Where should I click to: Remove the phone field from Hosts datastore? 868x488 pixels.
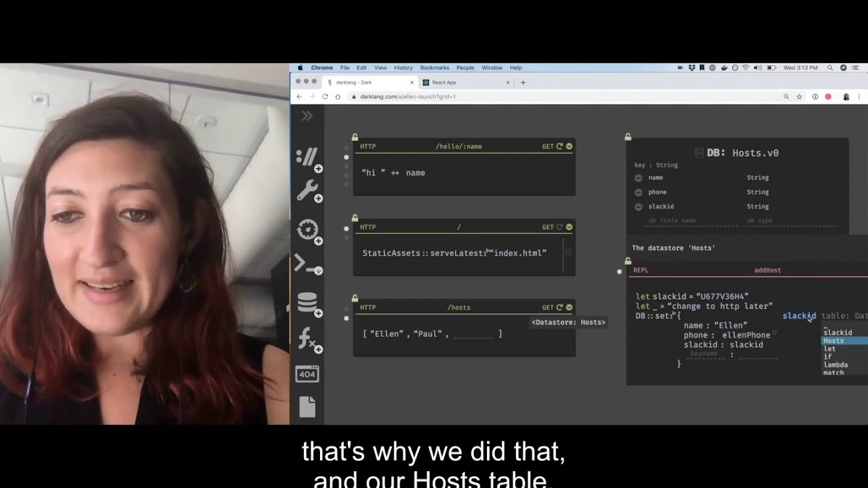click(x=638, y=192)
